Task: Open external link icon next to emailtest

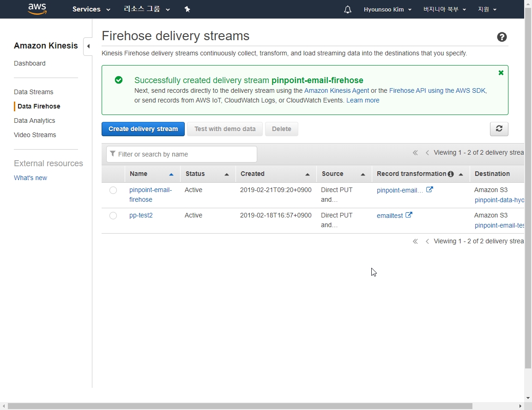Action: point(409,215)
